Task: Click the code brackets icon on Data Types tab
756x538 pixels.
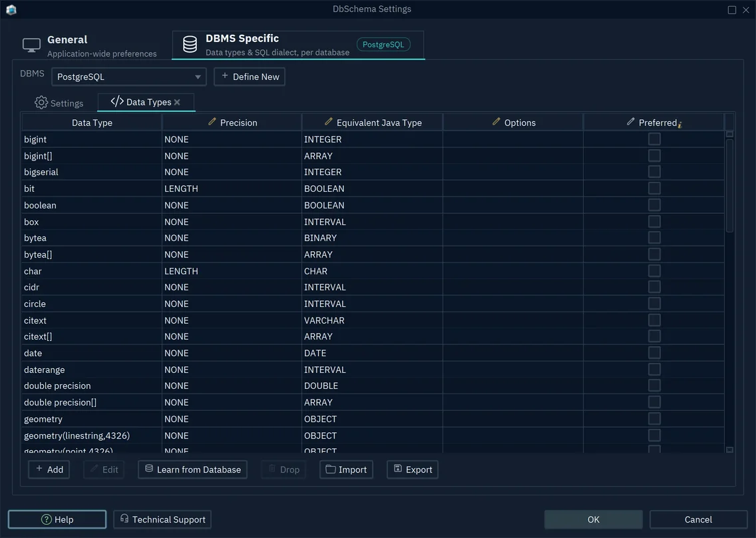Action: pyautogui.click(x=116, y=101)
